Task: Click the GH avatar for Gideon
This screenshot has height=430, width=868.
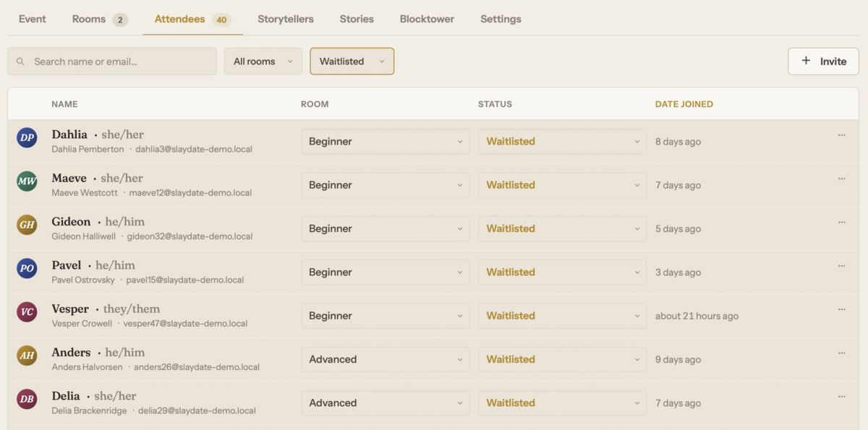Action: (x=27, y=225)
